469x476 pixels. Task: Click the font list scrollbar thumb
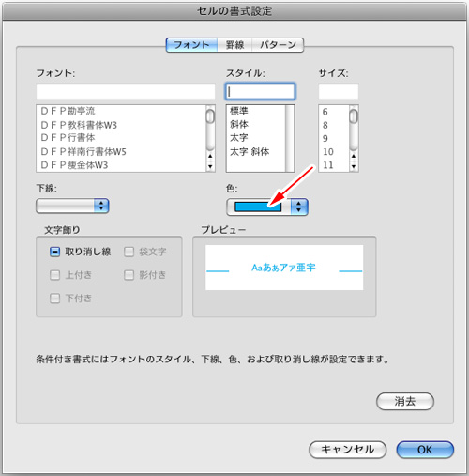point(210,116)
